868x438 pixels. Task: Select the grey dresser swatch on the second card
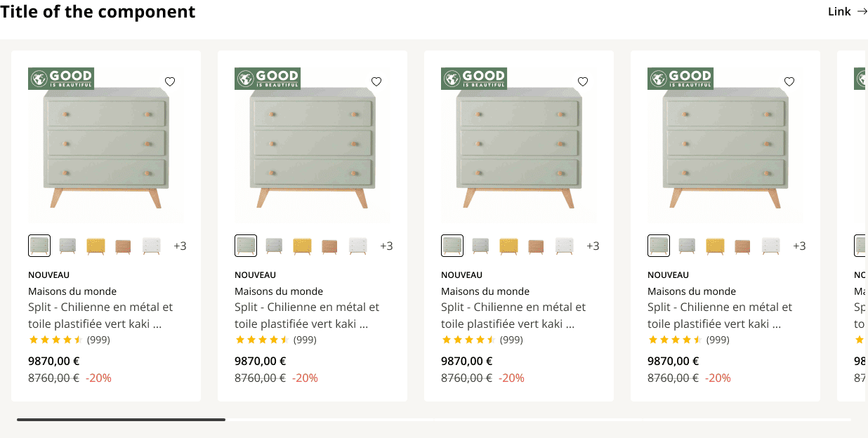point(274,246)
